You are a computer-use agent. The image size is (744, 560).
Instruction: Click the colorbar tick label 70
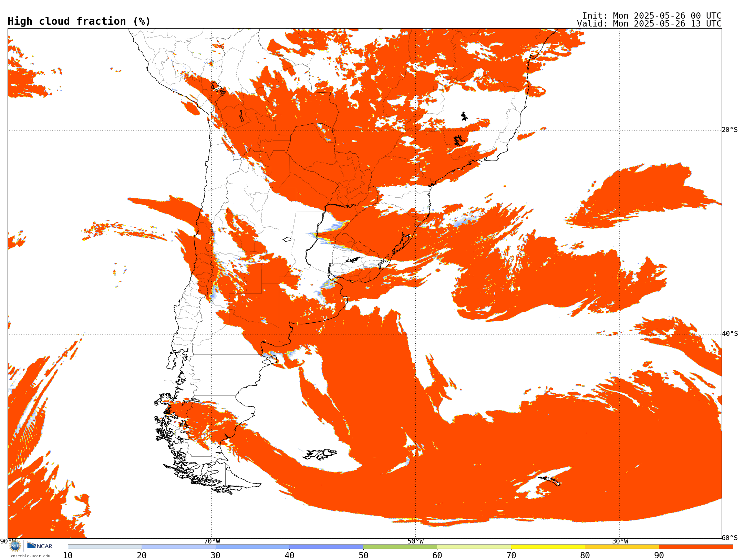coord(511,556)
